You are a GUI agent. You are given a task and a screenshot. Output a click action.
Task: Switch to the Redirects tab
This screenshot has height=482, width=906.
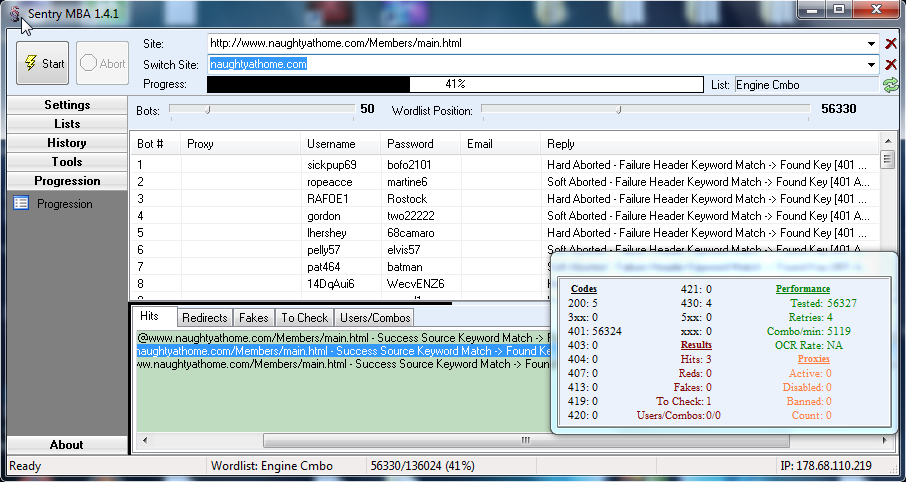click(205, 318)
